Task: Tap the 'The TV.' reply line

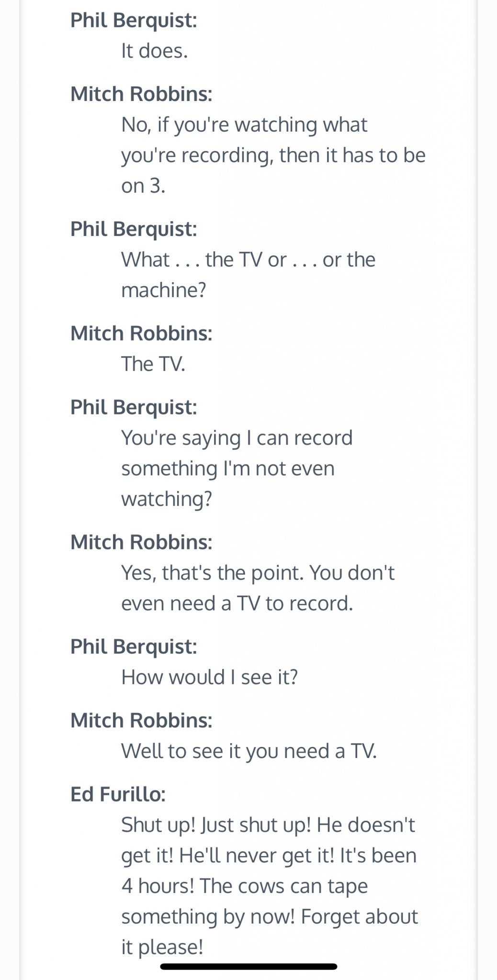Action: tap(153, 364)
